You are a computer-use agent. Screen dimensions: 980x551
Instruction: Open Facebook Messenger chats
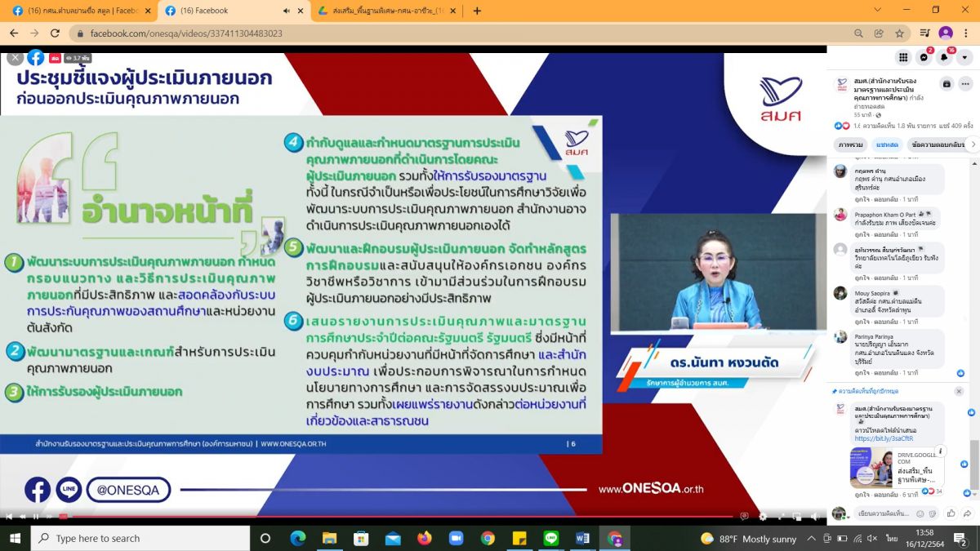tap(924, 57)
